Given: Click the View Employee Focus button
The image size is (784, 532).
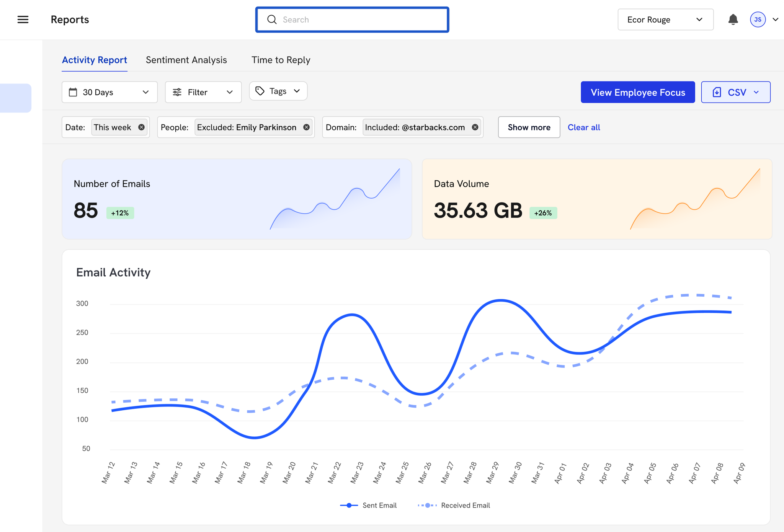Looking at the screenshot, I should pyautogui.click(x=637, y=92).
